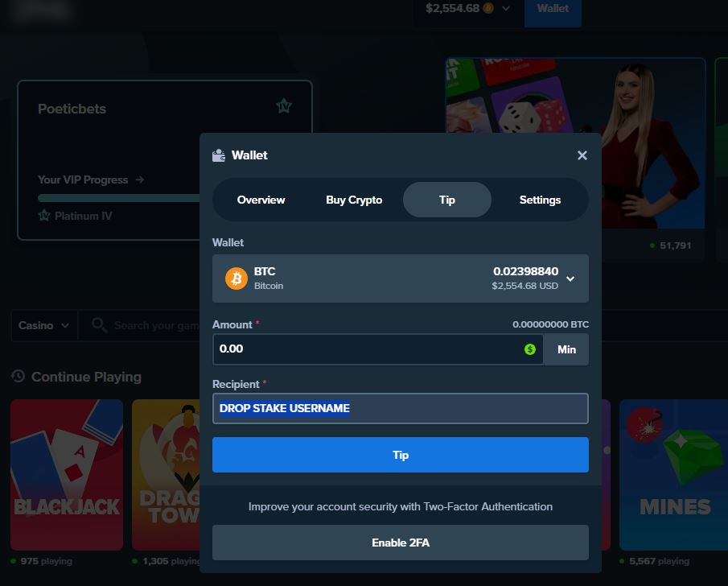Screen dimensions: 728x586
Task: Click the $2,554.68 header balance
Action: click(452, 8)
